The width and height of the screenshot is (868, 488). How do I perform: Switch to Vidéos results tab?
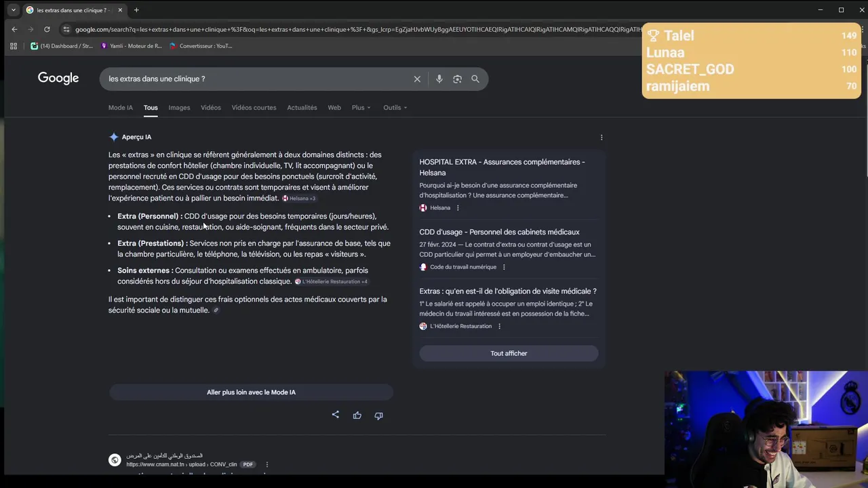point(211,108)
